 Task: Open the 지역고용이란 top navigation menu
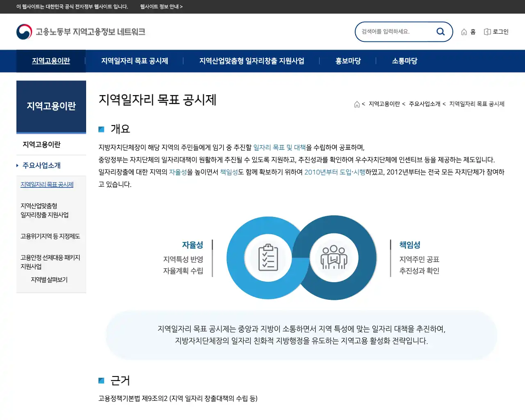click(x=51, y=61)
